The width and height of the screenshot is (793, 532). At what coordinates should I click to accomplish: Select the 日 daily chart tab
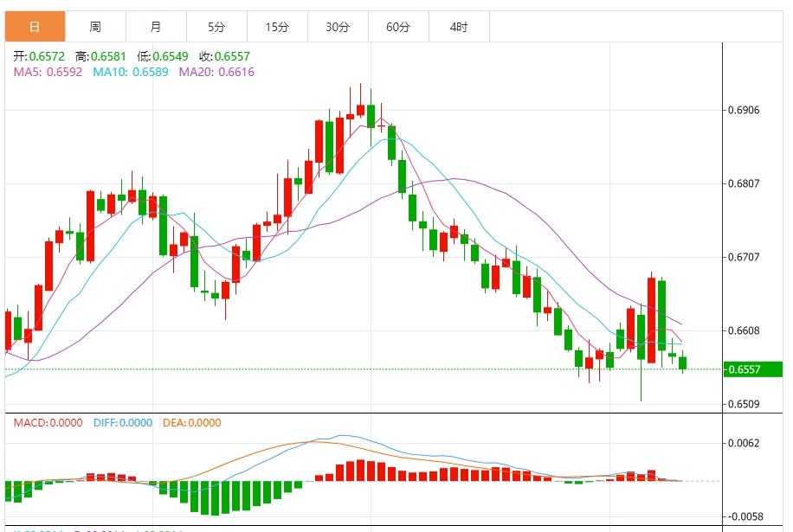coord(35,27)
